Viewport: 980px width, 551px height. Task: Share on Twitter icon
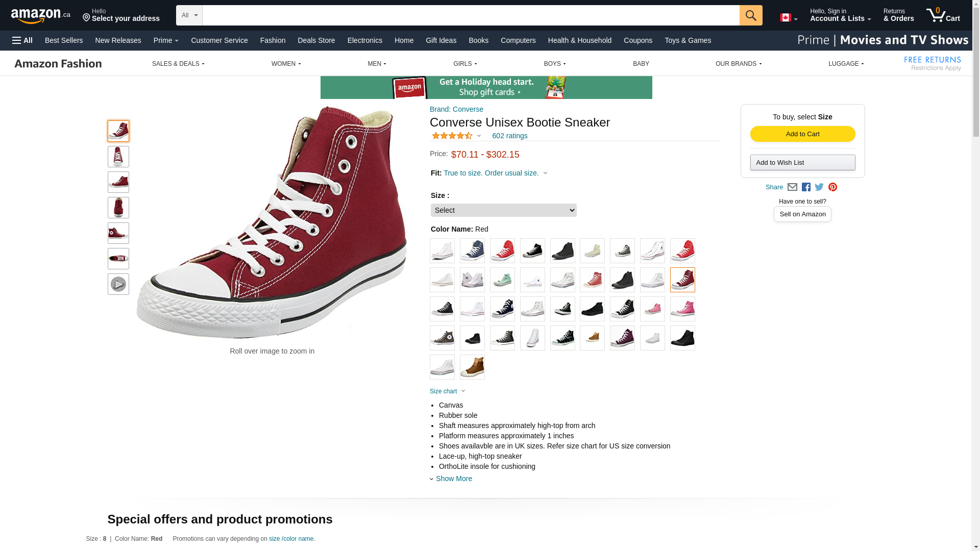(x=819, y=187)
